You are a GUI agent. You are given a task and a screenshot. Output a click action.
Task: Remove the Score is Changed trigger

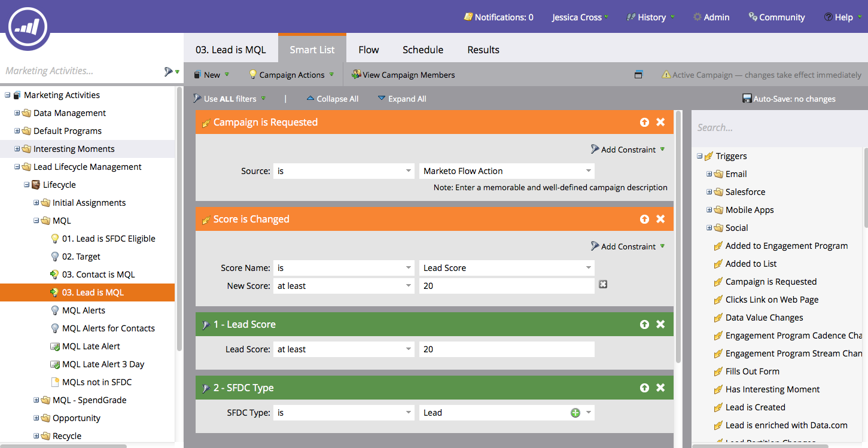point(660,219)
